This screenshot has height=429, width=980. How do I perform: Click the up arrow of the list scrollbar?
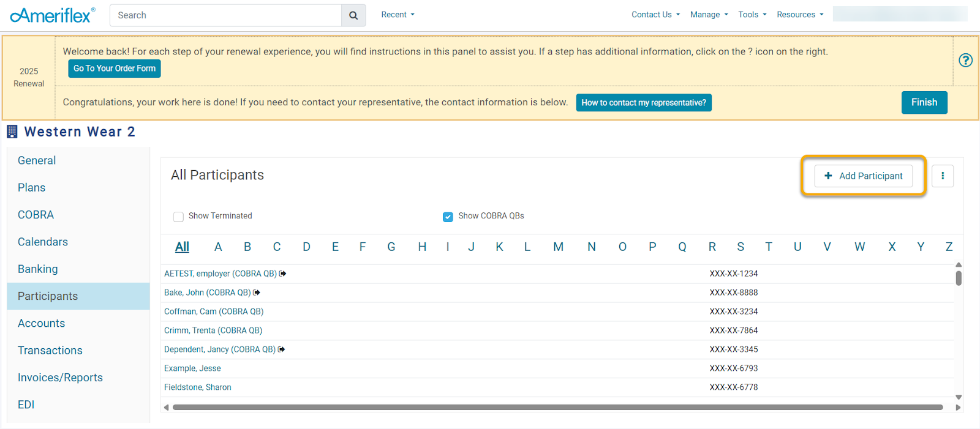point(959,265)
